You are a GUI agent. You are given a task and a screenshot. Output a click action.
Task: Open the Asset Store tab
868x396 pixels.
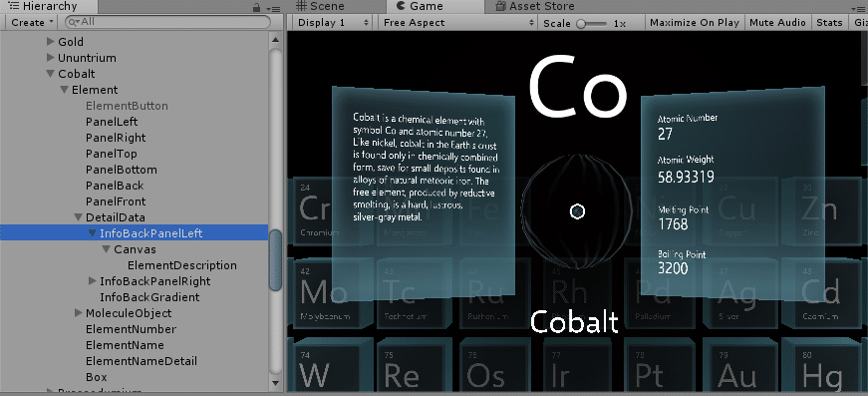535,6
